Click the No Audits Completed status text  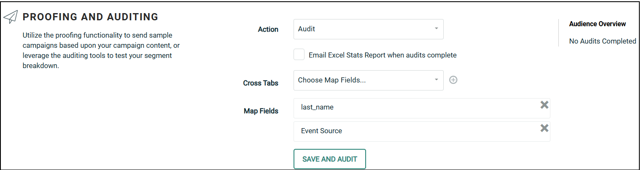pyautogui.click(x=602, y=41)
